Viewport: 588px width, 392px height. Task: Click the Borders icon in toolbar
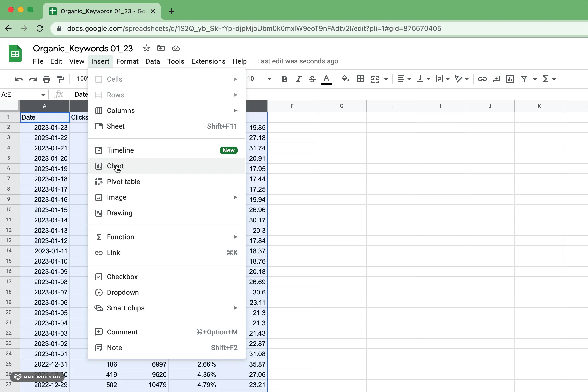pos(360,79)
